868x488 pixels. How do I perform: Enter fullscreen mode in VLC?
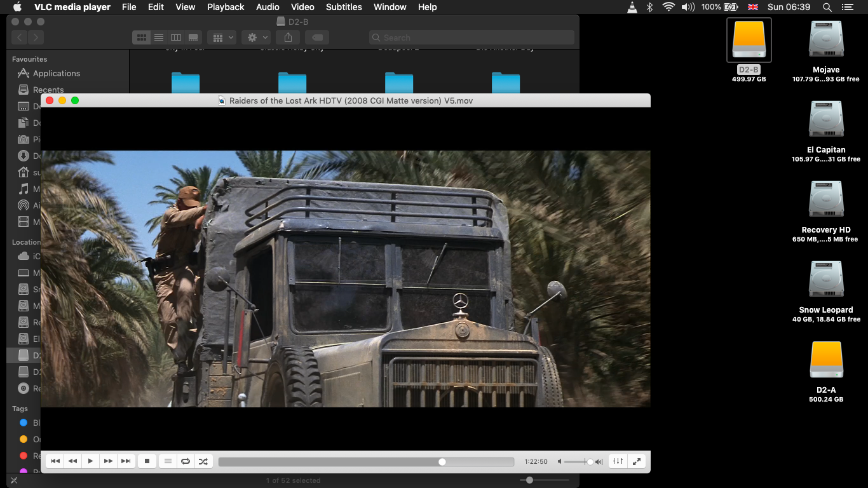637,461
